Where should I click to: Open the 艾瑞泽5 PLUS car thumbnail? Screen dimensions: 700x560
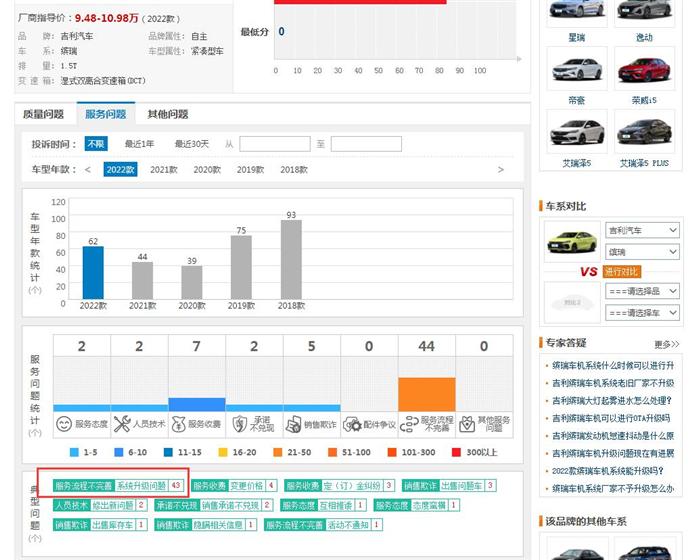[x=644, y=132]
